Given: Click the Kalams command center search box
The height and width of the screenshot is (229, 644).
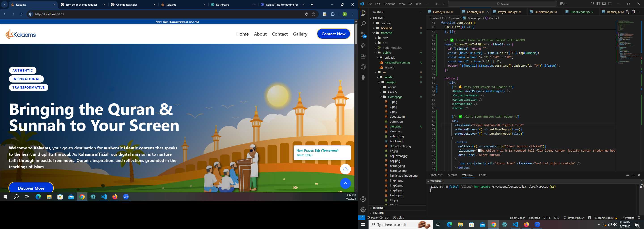Looking at the screenshot, I should pyautogui.click(x=502, y=4).
